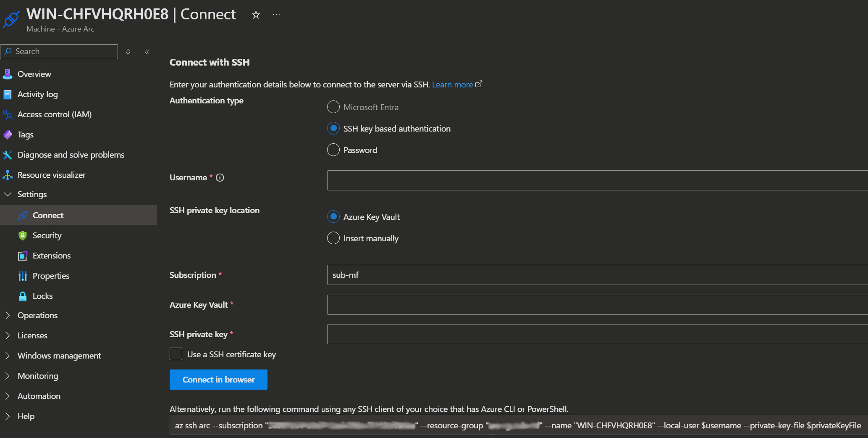868x438 pixels.
Task: Toggle the expand/collapse all menu groups icon
Action: [x=128, y=52]
